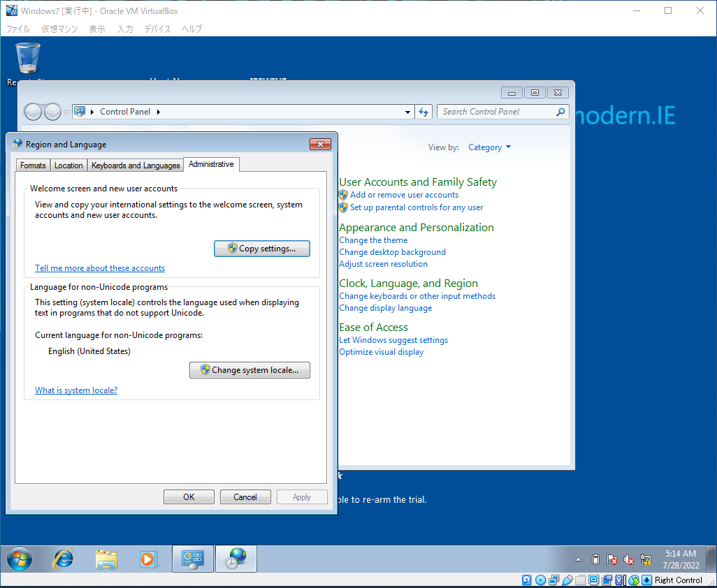Open the Action Center flag tray icon
Screen dimensions: 717x588
pyautogui.click(x=612, y=559)
